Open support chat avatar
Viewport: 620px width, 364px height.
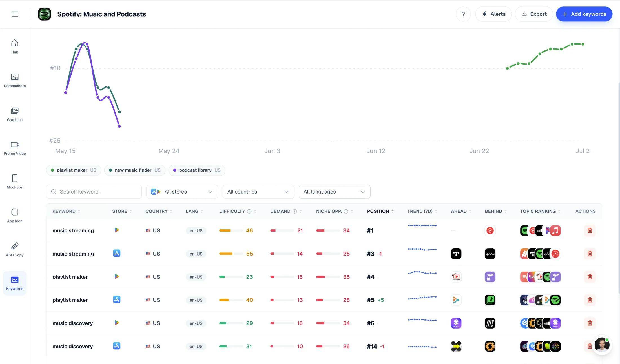[602, 345]
